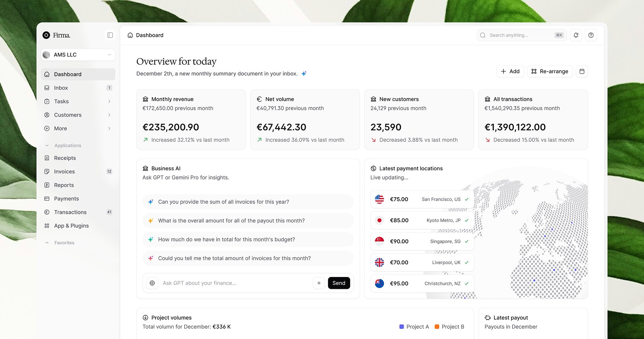
Task: Click the US flag on the €75.00 row
Action: (380, 199)
